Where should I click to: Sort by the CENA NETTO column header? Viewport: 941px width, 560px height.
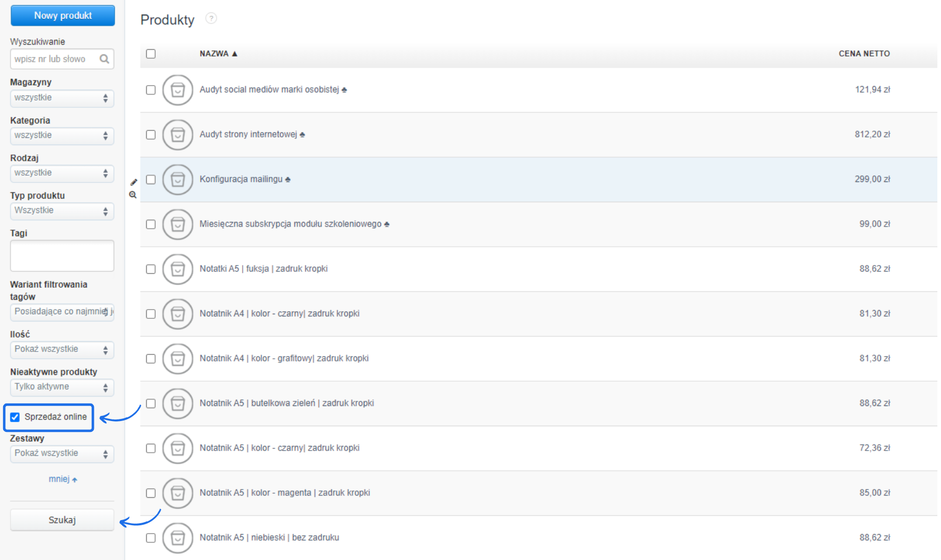(x=864, y=54)
